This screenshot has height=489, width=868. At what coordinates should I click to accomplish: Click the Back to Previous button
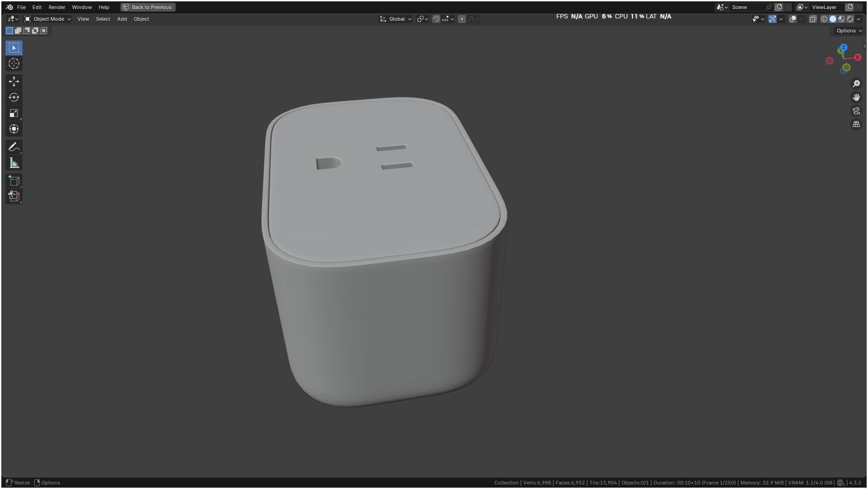click(148, 7)
